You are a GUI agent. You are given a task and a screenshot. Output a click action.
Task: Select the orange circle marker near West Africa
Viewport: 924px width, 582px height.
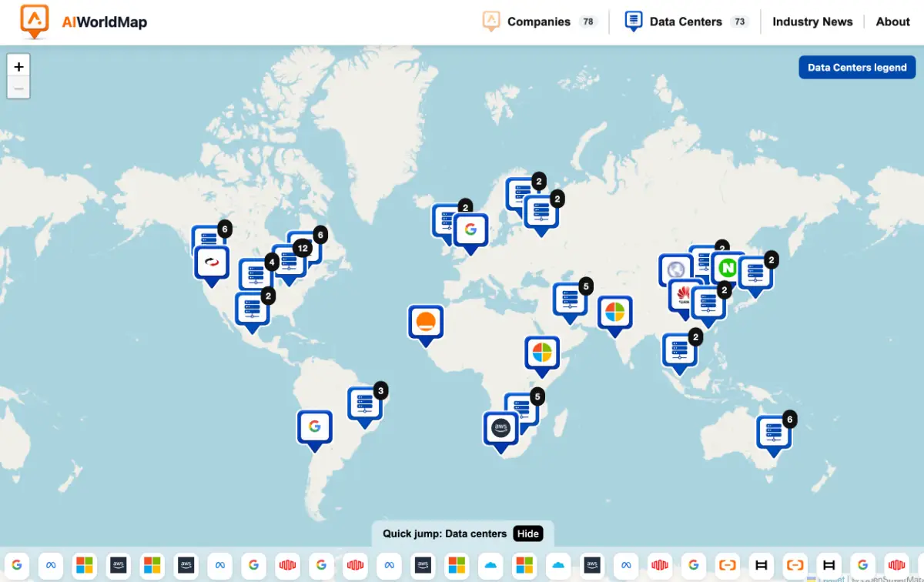[x=426, y=323]
